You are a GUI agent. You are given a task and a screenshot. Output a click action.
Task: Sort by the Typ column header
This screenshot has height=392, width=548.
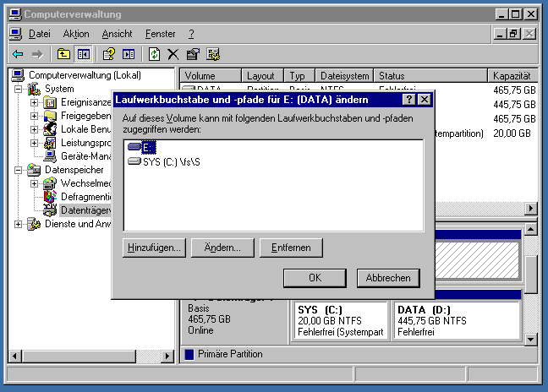(299, 76)
